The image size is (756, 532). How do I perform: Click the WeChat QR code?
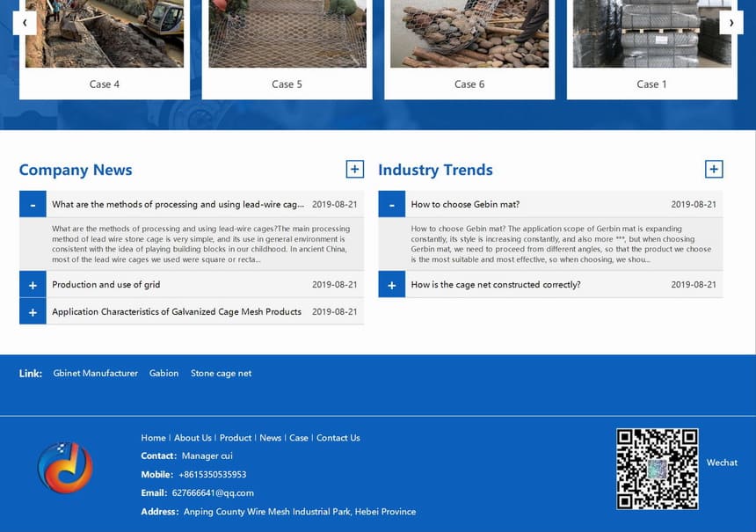pyautogui.click(x=657, y=469)
